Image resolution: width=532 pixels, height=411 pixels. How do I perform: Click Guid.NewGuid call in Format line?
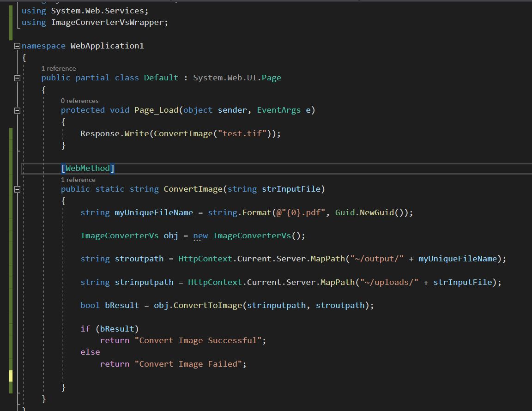tap(364, 212)
